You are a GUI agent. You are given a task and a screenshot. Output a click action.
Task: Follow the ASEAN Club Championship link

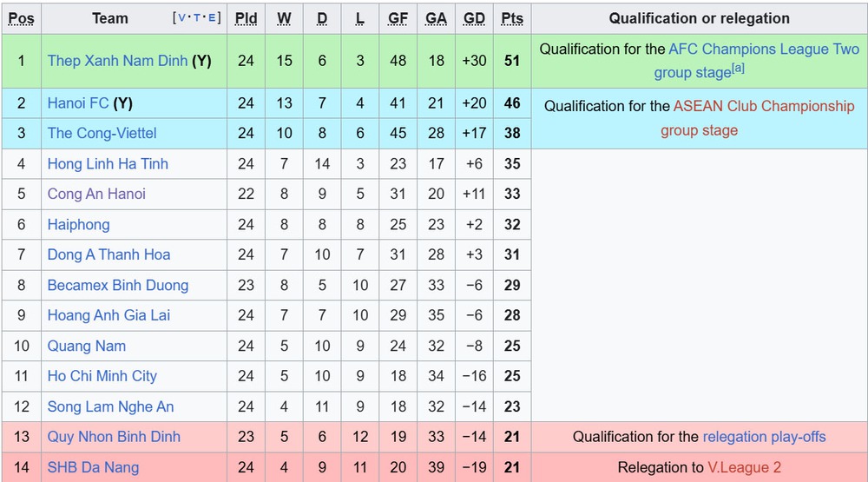click(x=764, y=106)
